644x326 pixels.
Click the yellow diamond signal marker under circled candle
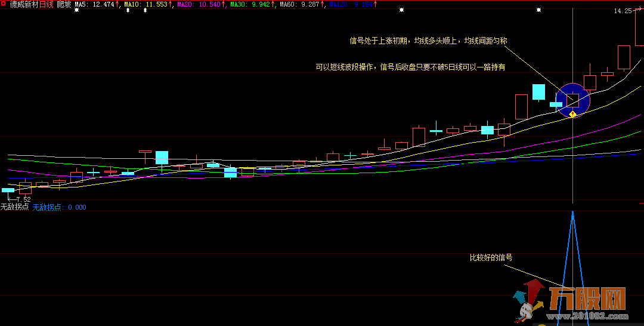pyautogui.click(x=572, y=113)
